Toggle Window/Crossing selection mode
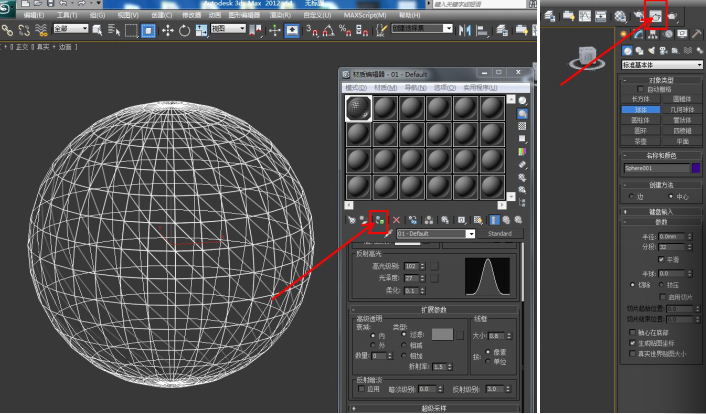Image resolution: width=706 pixels, height=414 pixels. 148,30
